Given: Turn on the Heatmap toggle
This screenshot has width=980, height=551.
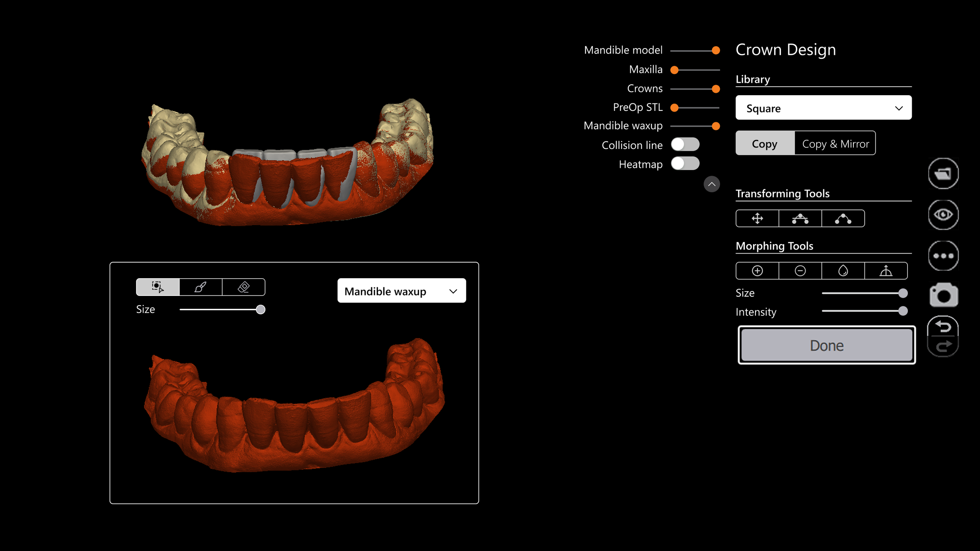Looking at the screenshot, I should [685, 164].
